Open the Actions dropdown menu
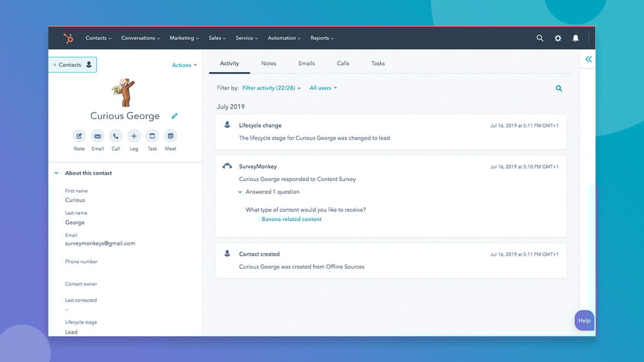 pos(184,65)
